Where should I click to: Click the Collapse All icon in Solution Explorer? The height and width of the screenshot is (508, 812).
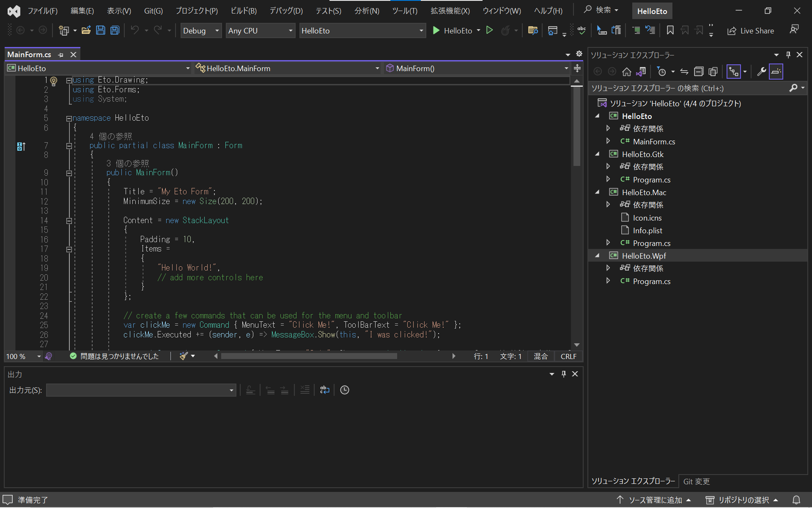(x=699, y=72)
